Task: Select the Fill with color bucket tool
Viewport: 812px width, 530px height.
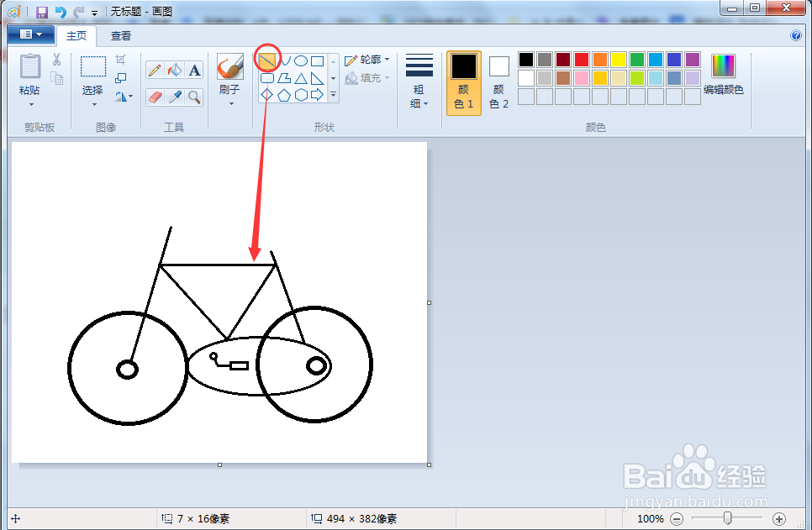Action: (x=174, y=70)
